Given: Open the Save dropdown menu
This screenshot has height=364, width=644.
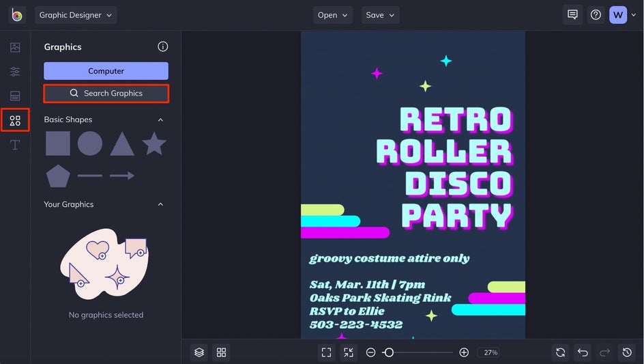Looking at the screenshot, I should point(380,15).
